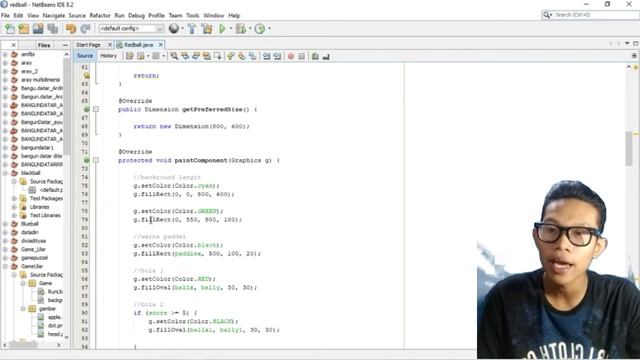The height and width of the screenshot is (360, 640).
Task: Click the Clean and Build icon
Action: [x=207, y=29]
